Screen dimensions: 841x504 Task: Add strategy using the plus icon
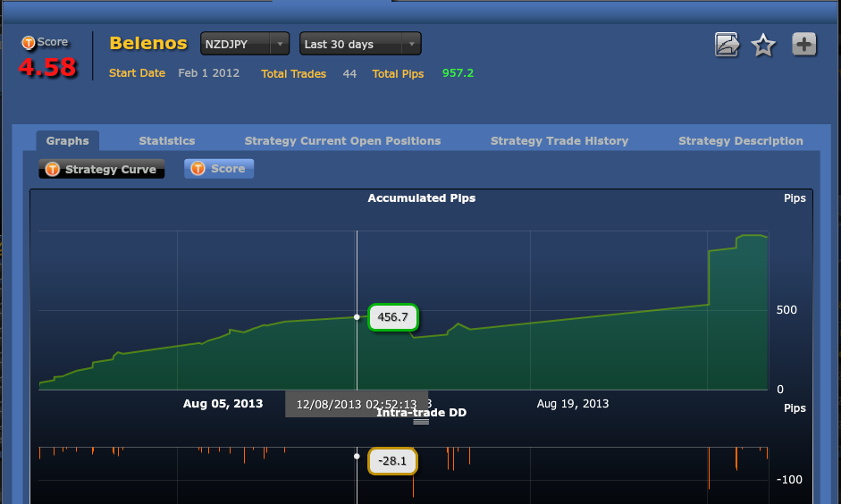coord(804,45)
